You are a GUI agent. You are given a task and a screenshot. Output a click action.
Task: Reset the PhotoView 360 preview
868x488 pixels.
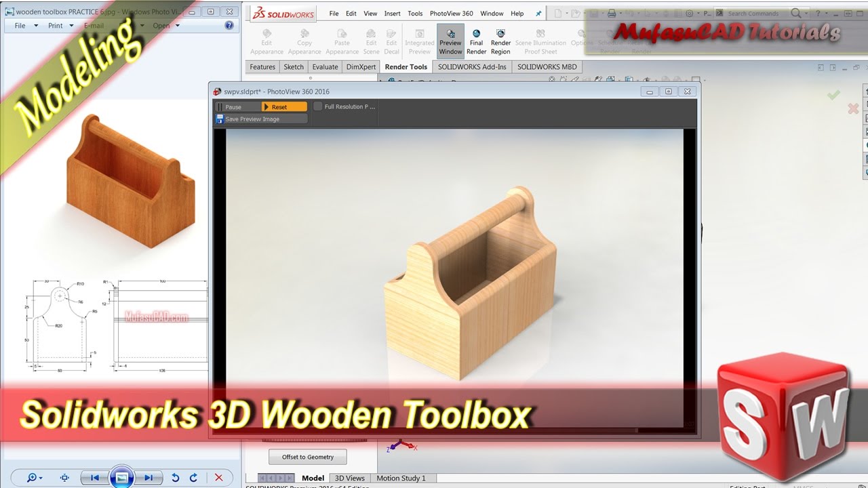pyautogui.click(x=285, y=107)
